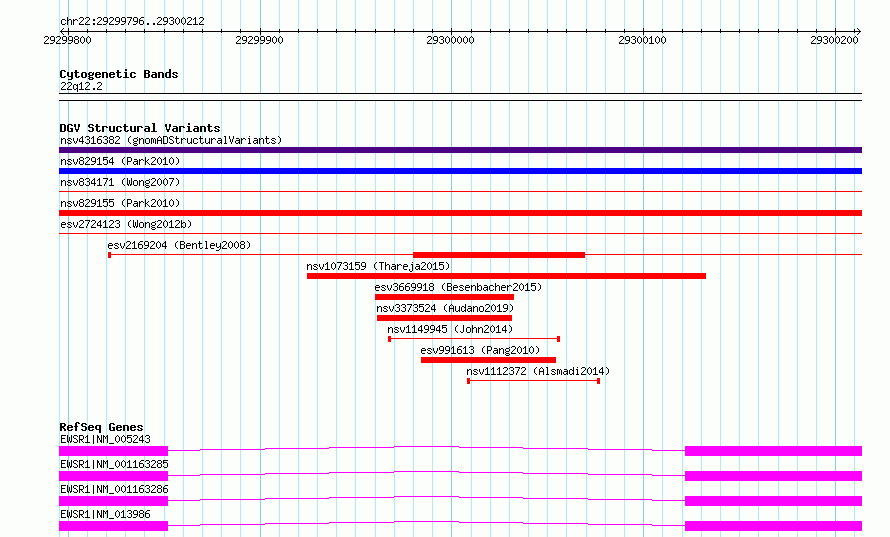Click the red esv991613 variant bar
890x537 pixels.
tap(488, 360)
